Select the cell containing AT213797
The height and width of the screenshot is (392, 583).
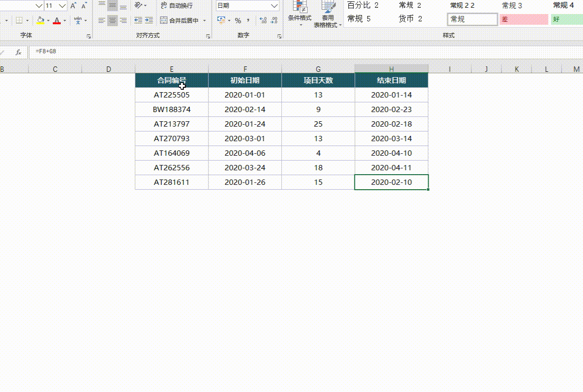point(172,124)
